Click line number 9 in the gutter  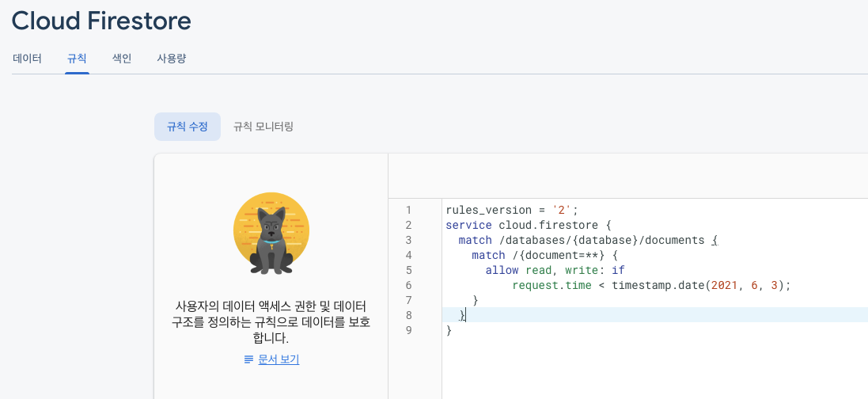coord(408,330)
